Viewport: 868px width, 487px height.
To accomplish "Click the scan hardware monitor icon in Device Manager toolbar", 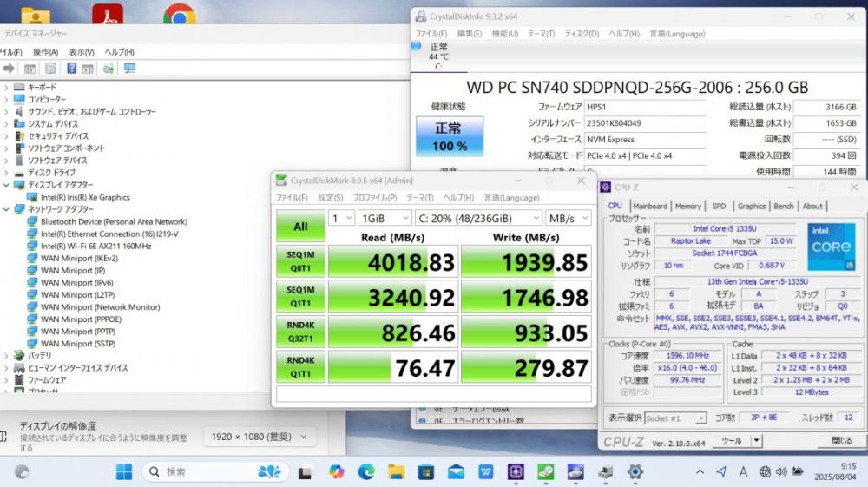I will click(x=129, y=68).
